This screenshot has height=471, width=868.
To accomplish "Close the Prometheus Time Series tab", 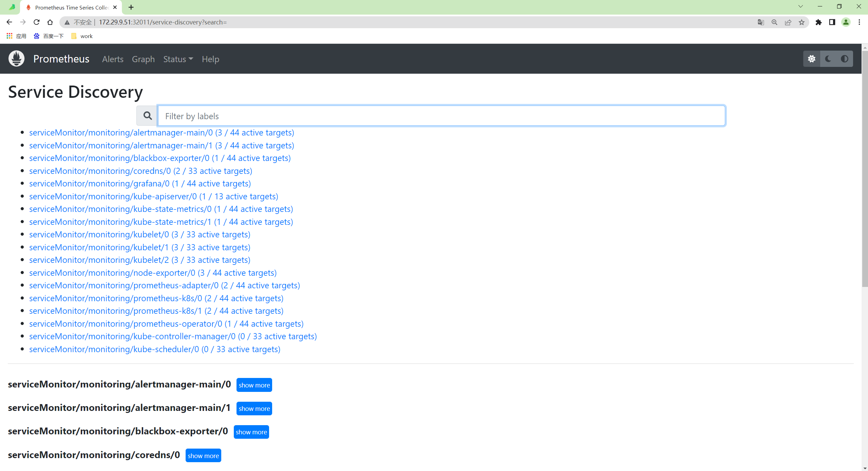I will 115,7.
